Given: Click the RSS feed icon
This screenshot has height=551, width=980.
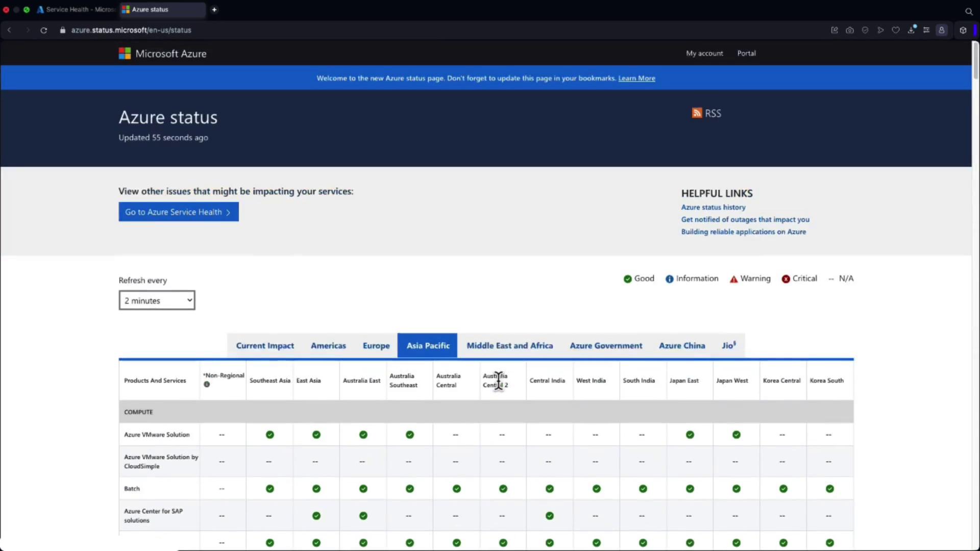Looking at the screenshot, I should coord(697,113).
